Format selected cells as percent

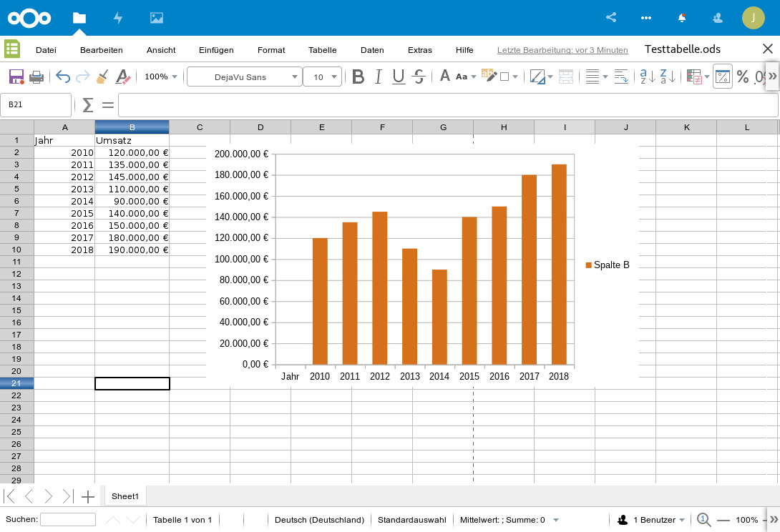tap(743, 77)
